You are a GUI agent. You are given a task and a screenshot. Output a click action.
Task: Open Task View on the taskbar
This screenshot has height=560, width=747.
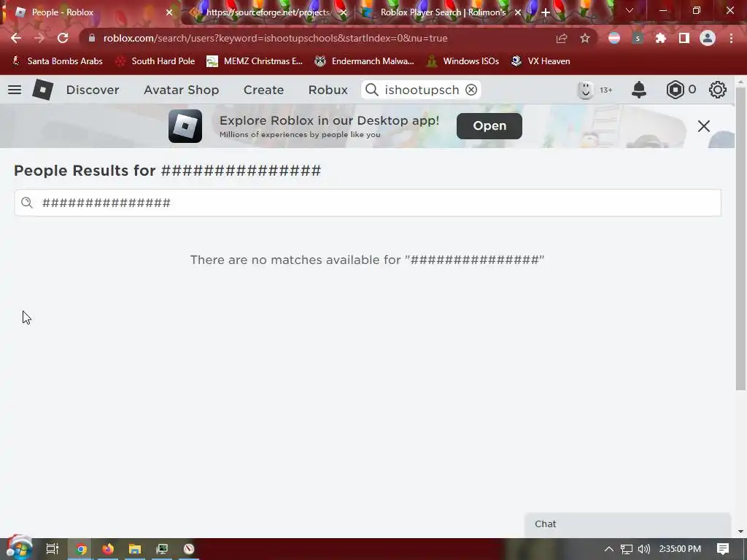point(52,549)
